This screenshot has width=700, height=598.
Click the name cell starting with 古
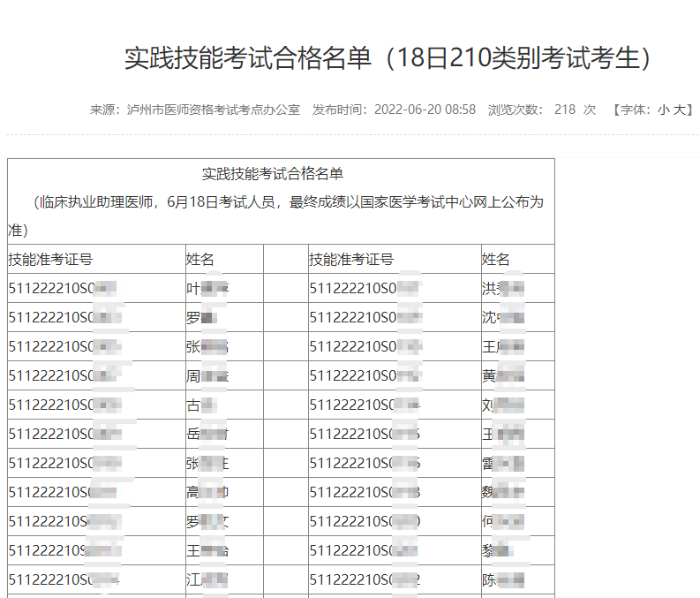click(x=201, y=405)
